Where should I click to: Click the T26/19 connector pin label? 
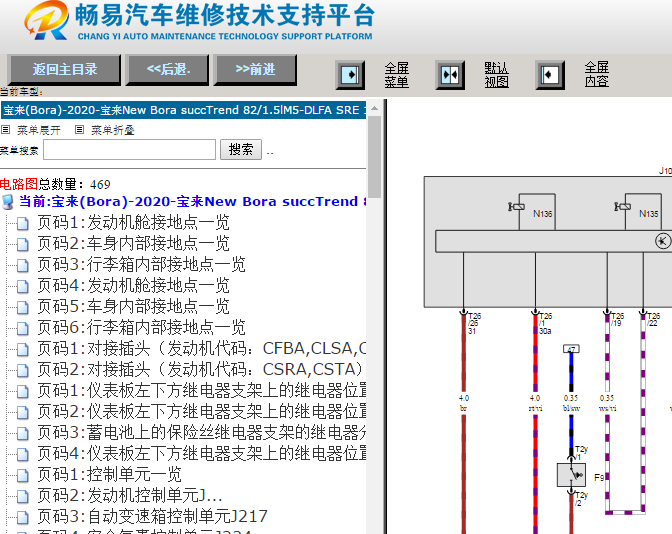coord(618,319)
